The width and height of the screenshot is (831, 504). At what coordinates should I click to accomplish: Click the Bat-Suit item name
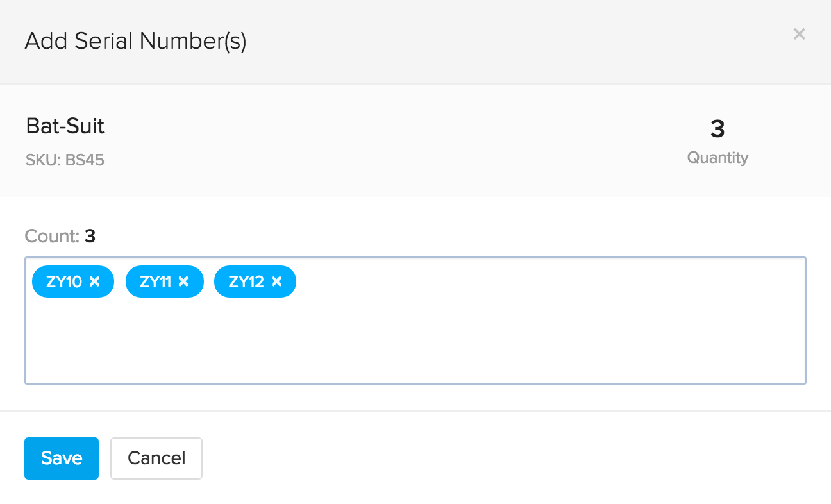coord(65,126)
